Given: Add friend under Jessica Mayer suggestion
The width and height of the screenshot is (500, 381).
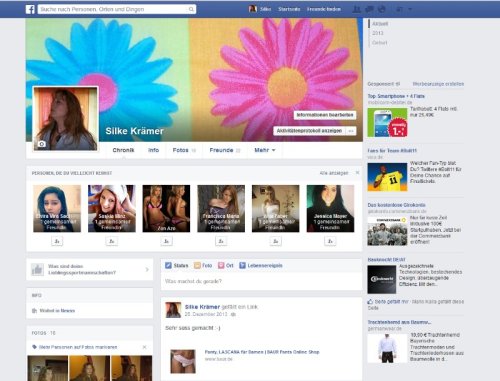Looking at the screenshot, I should coord(330,241).
